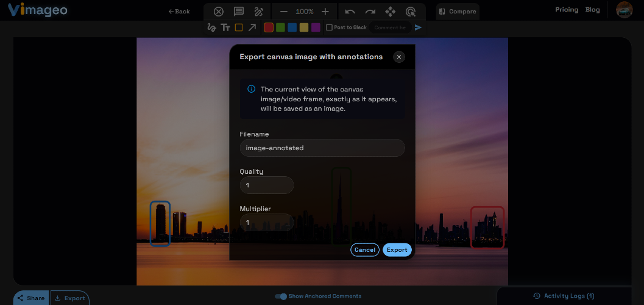644x305 pixels.
Task: Pick the arrow annotation tool
Action: (252, 27)
